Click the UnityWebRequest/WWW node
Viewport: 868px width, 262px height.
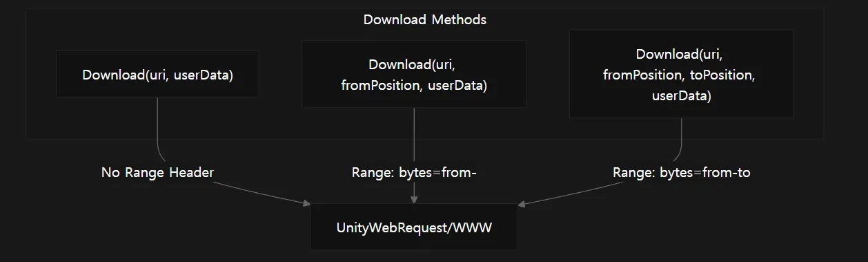(414, 227)
